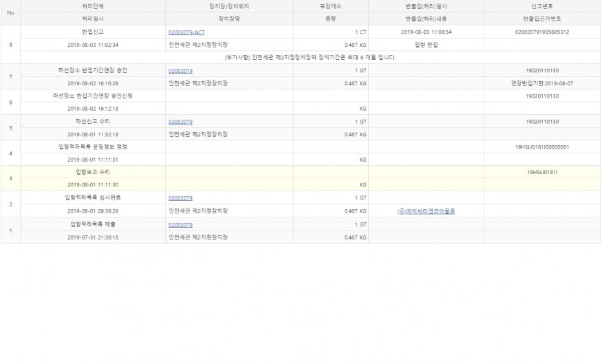Select the 19HSLI0181I00000001 declaration number
The image size is (602, 364).
coord(541,147)
